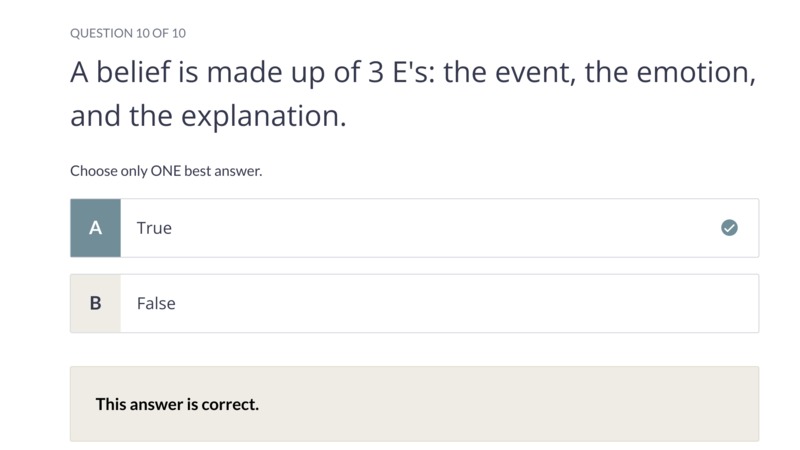Click the word "ONE" in the instruction
The width and height of the screenshot is (800, 450).
[x=165, y=170]
